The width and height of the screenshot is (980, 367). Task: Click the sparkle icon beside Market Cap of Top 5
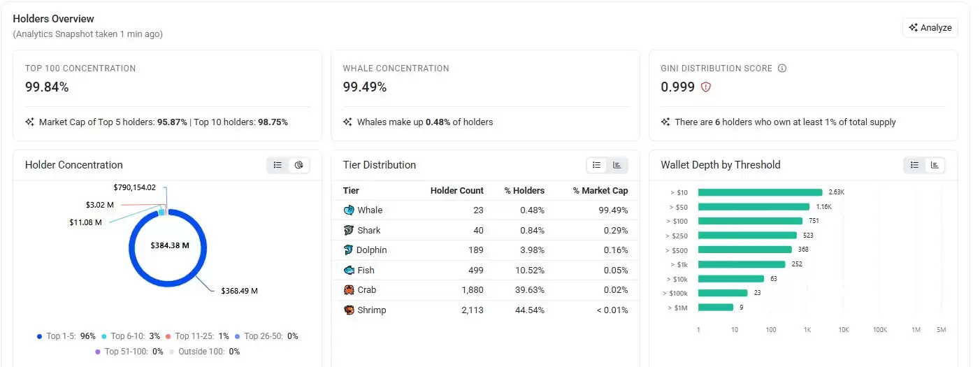point(30,122)
